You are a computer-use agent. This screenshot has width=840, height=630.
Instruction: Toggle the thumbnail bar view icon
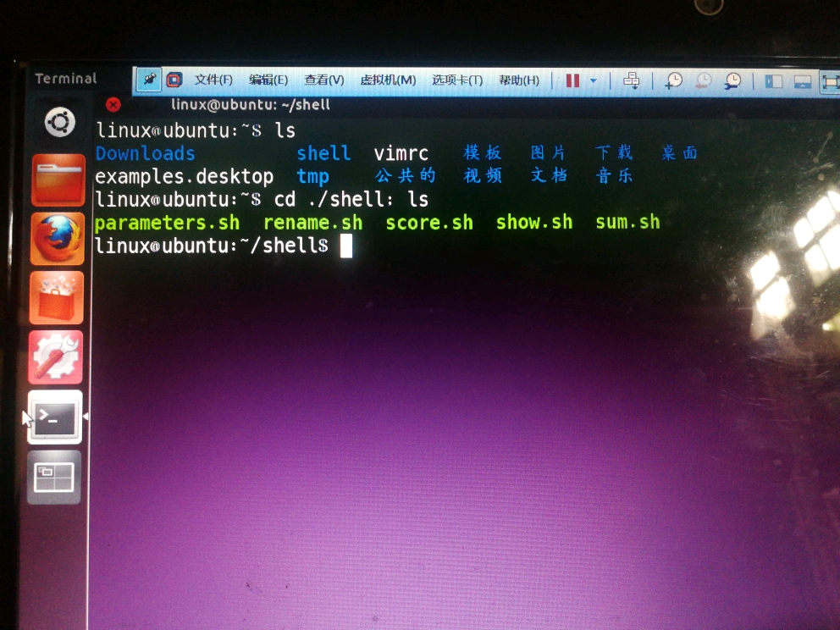pyautogui.click(x=802, y=81)
